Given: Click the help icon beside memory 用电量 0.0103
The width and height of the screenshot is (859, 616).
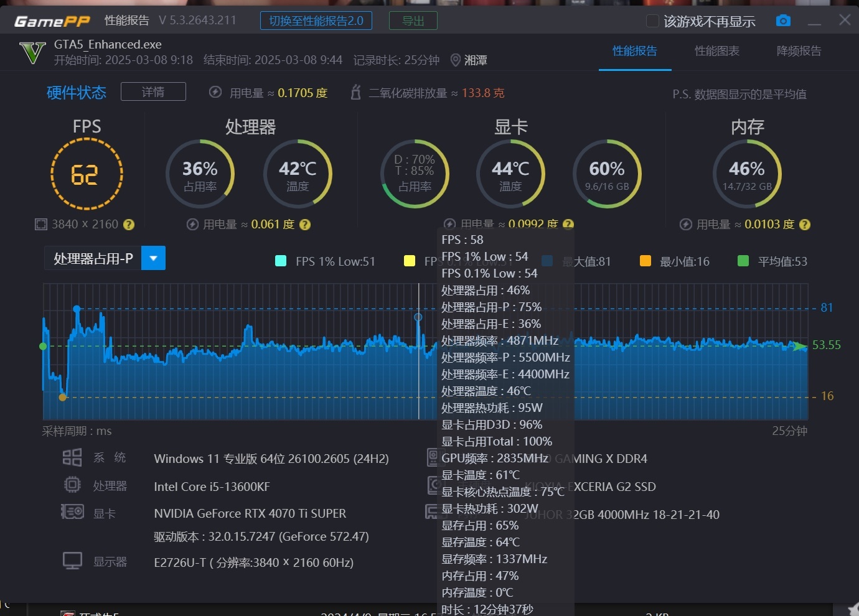Looking at the screenshot, I should [x=805, y=225].
